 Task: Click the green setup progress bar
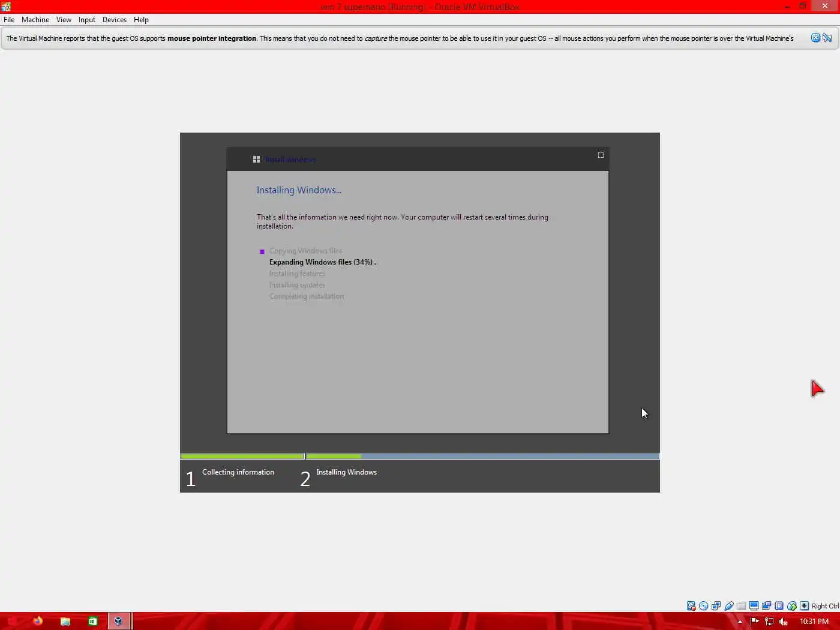(x=420, y=456)
